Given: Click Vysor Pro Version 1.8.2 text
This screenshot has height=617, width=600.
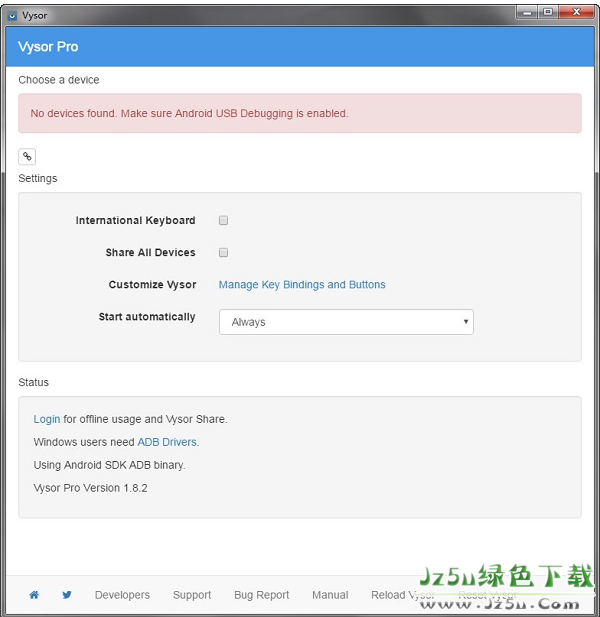Looking at the screenshot, I should click(90, 488).
